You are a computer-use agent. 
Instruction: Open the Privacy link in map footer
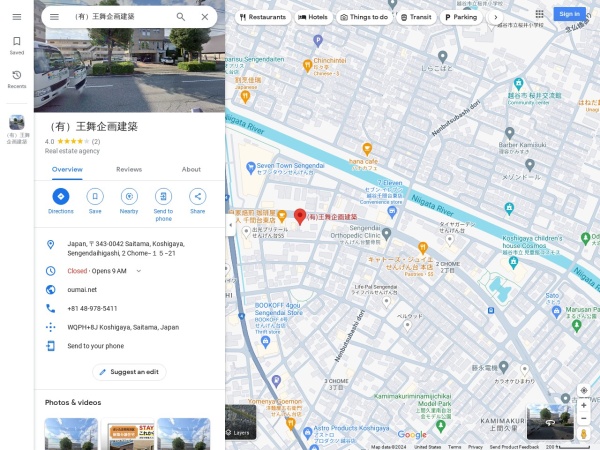point(475,447)
